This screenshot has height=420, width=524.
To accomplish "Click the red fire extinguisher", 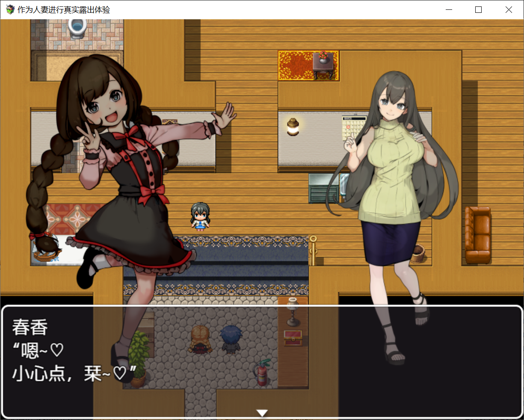I will [262, 373].
